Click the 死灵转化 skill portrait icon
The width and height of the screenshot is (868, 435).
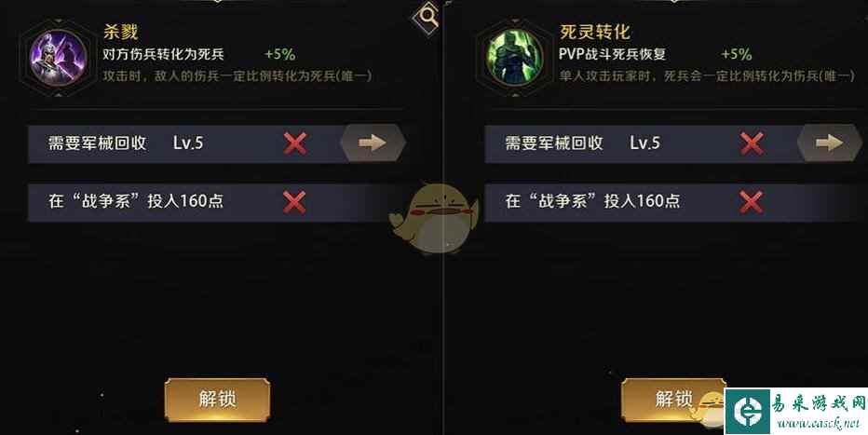[514, 58]
